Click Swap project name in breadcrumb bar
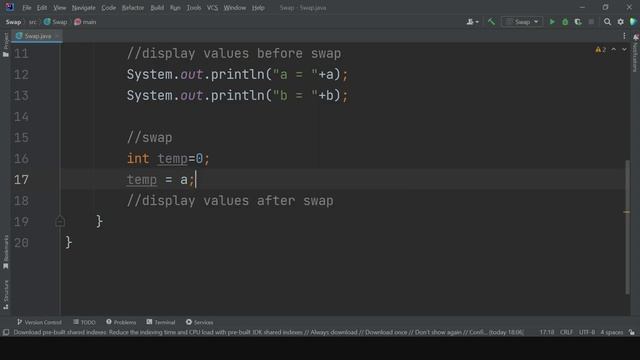The width and height of the screenshot is (640, 360). pos(13,22)
